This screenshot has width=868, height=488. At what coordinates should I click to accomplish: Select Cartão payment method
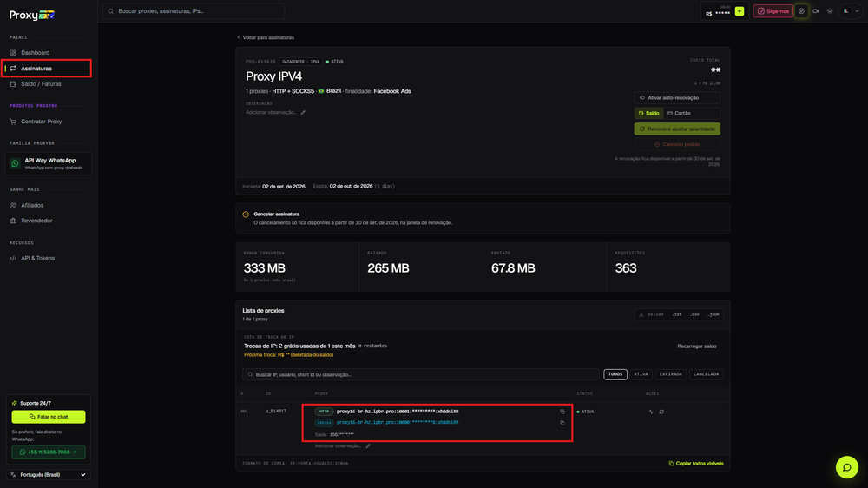coord(679,113)
